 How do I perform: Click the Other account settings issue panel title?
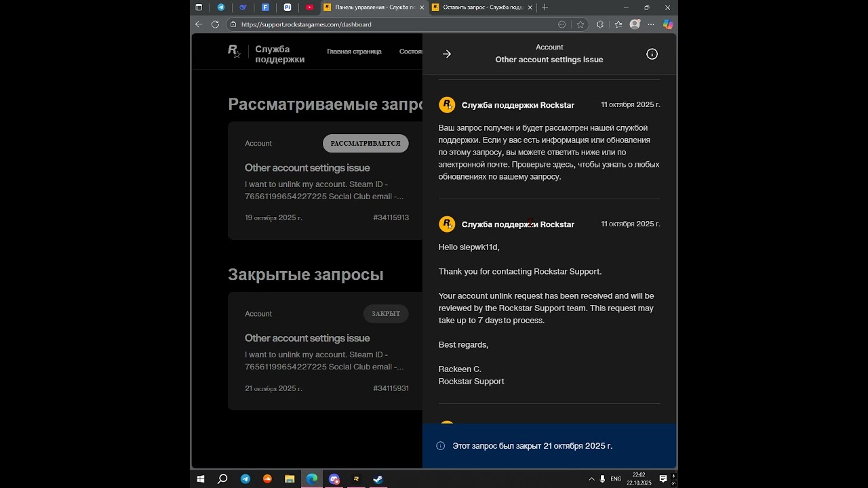click(x=549, y=60)
